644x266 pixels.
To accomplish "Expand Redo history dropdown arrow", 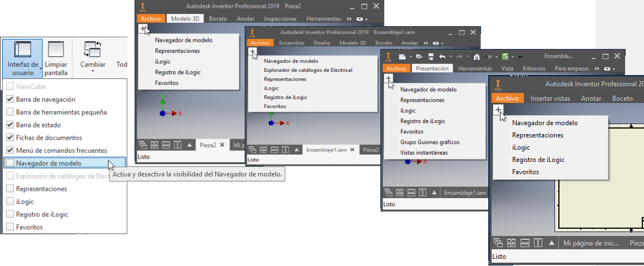I will pyautogui.click(x=467, y=57).
